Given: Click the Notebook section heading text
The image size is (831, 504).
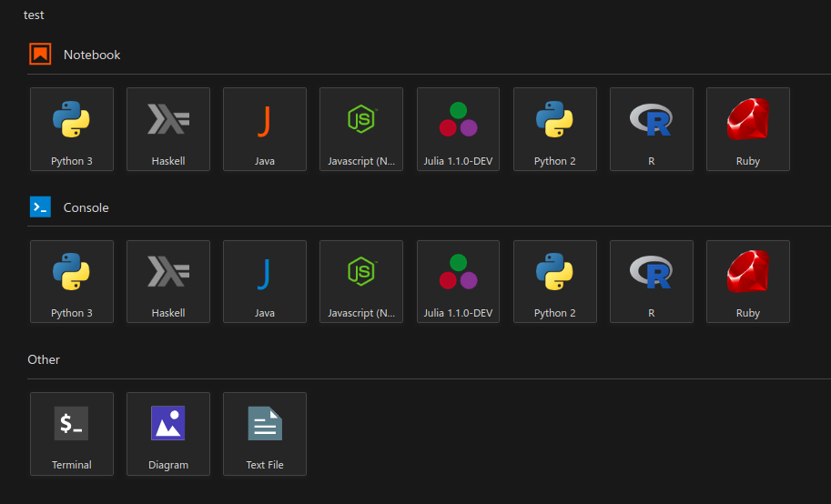Looking at the screenshot, I should (92, 55).
